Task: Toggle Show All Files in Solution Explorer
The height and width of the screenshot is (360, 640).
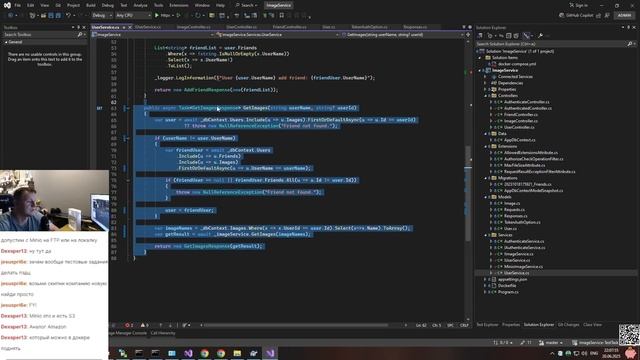Action: pos(516,36)
